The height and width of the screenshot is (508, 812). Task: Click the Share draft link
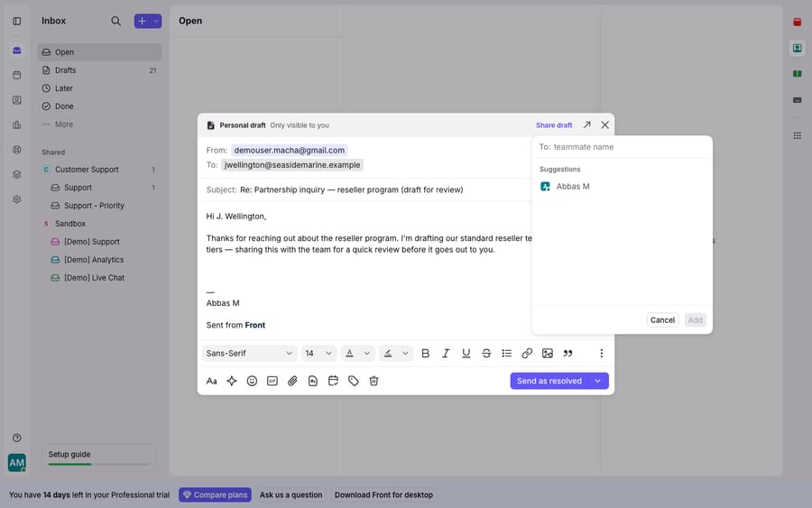pos(554,125)
